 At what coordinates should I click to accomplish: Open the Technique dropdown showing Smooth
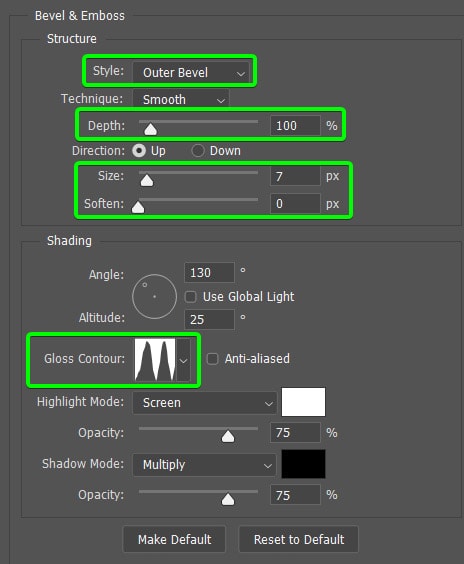181,99
